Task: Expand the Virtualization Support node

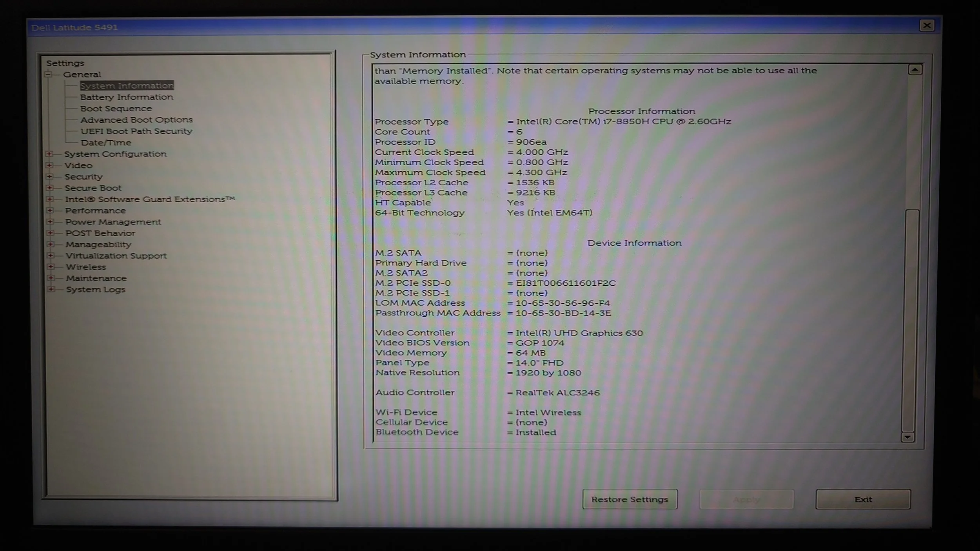Action: 51,256
